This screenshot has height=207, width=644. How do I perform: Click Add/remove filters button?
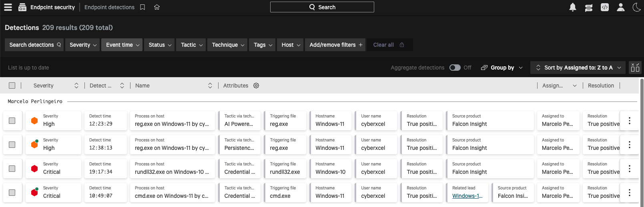335,45
